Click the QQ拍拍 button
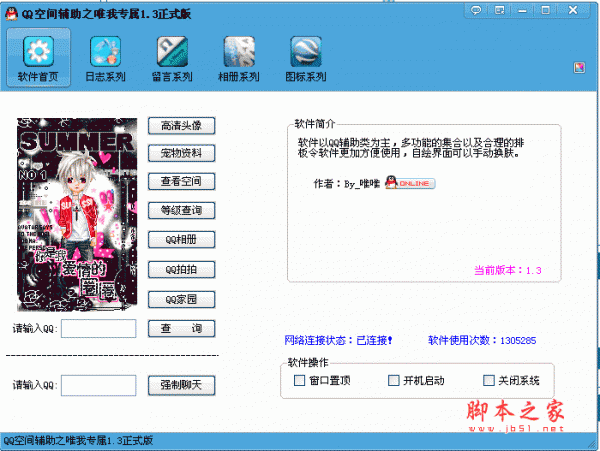600x451 pixels. pyautogui.click(x=181, y=269)
